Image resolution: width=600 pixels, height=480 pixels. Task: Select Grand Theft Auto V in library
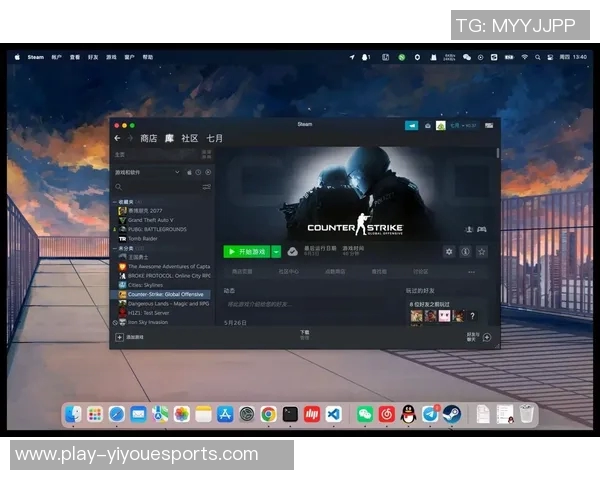[x=150, y=220]
